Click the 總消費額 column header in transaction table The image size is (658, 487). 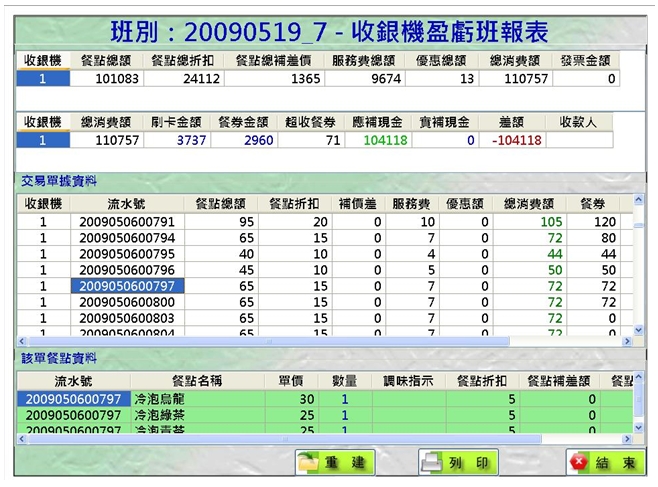(x=529, y=204)
